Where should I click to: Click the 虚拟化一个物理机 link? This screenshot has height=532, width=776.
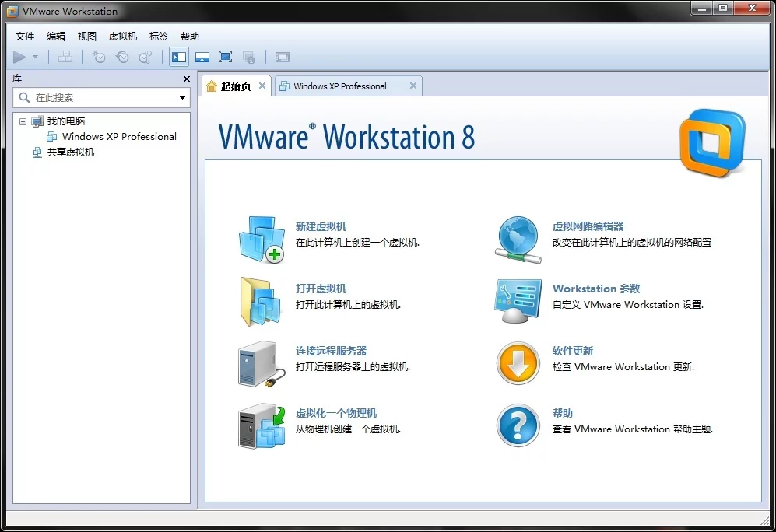(x=336, y=413)
